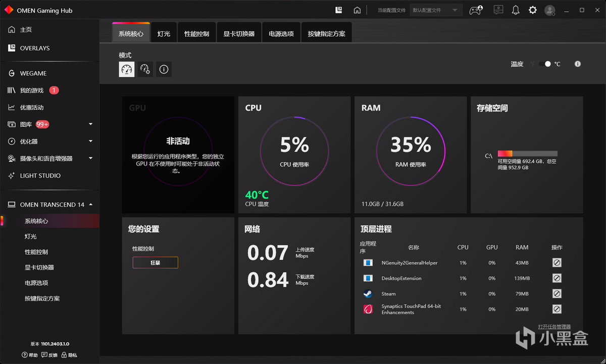Click the Steam app icon in process list
The width and height of the screenshot is (606, 364).
point(368,294)
